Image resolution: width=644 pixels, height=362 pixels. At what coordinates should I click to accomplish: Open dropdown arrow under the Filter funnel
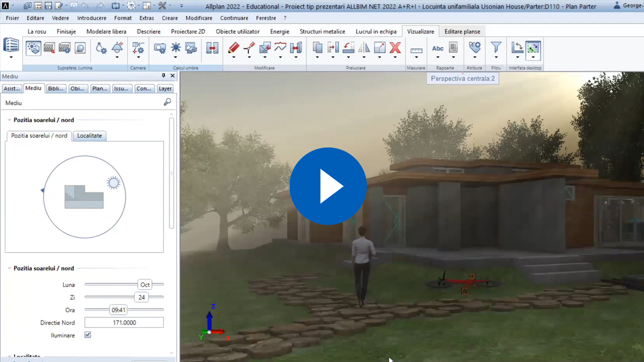[x=496, y=58]
